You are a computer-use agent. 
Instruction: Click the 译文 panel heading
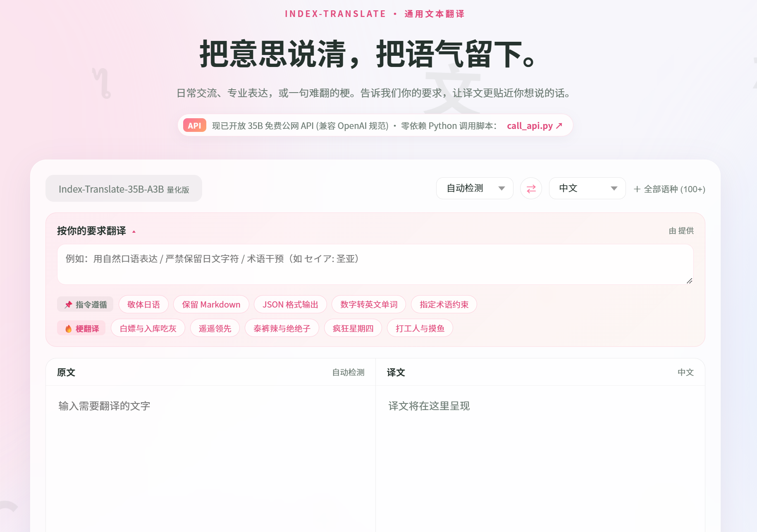[396, 372]
